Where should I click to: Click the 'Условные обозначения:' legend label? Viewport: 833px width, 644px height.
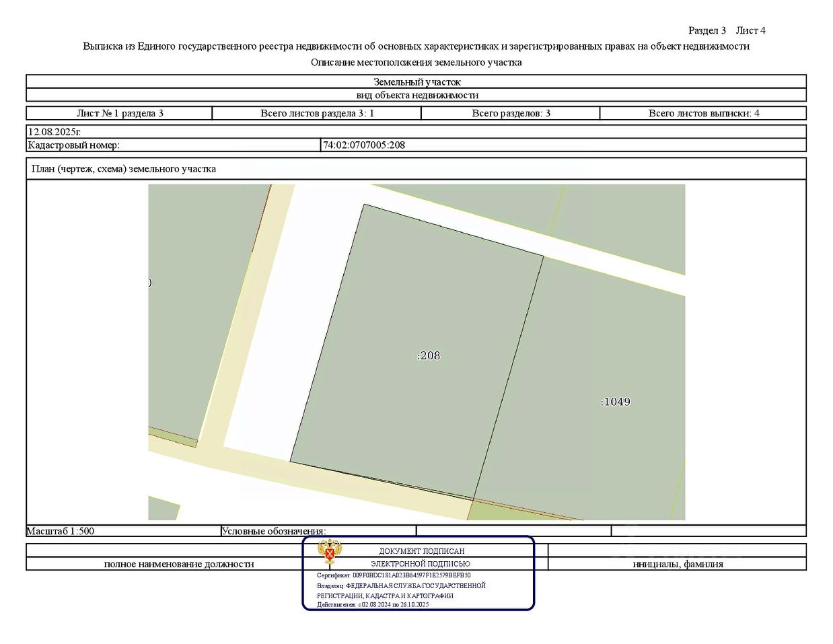coord(273,531)
